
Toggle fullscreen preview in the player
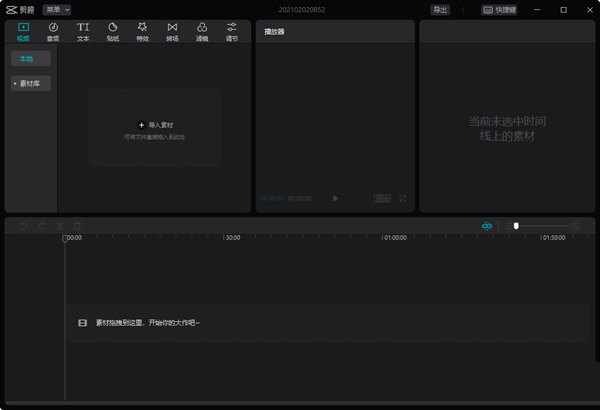point(403,199)
